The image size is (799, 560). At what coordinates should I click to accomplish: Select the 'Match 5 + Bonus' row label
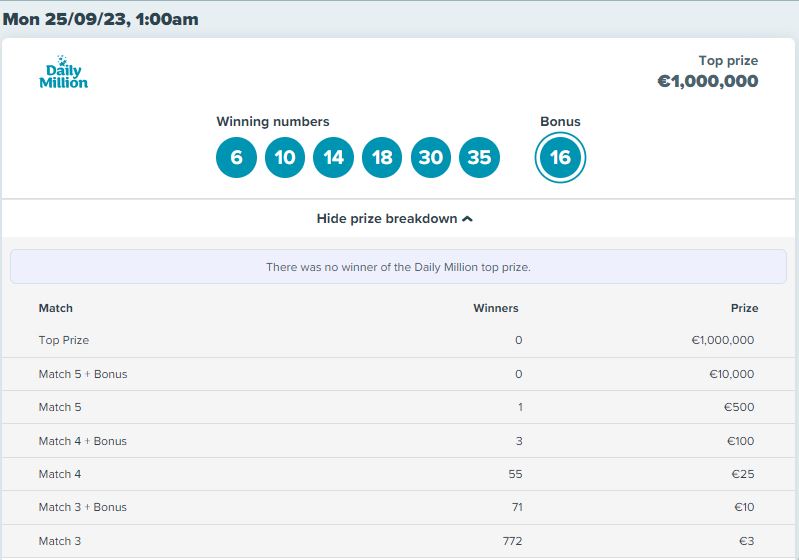83,374
